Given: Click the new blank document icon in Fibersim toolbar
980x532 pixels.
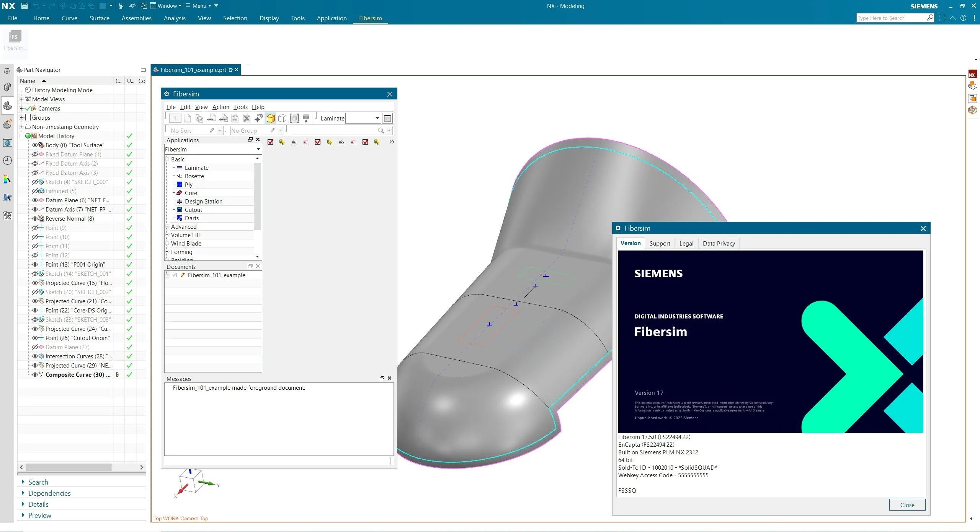Looking at the screenshot, I should click(187, 119).
